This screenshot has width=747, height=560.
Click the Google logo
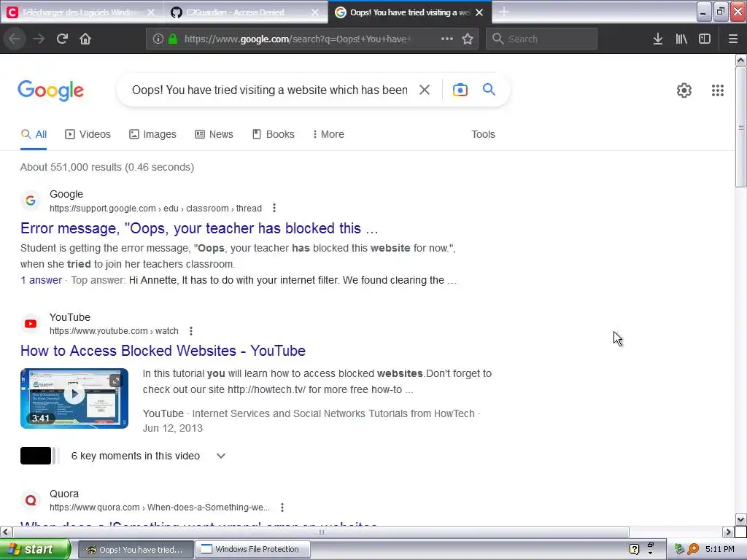(x=50, y=90)
